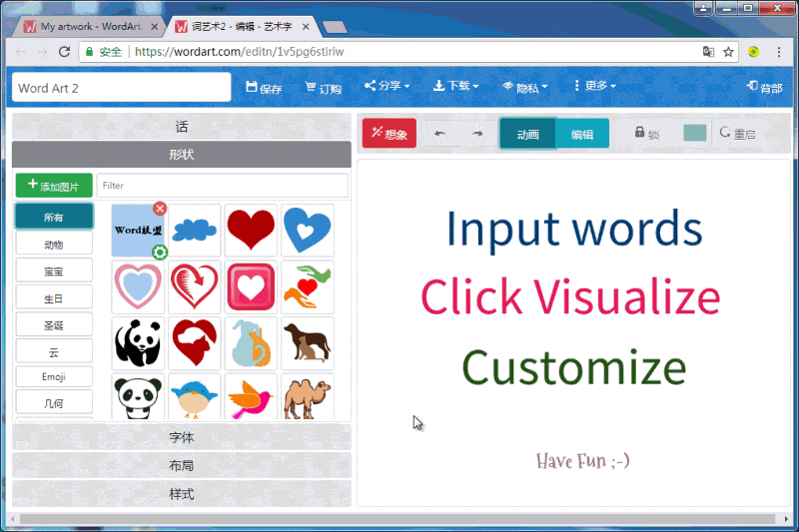Toggle the 锁 lock option

[646, 134]
